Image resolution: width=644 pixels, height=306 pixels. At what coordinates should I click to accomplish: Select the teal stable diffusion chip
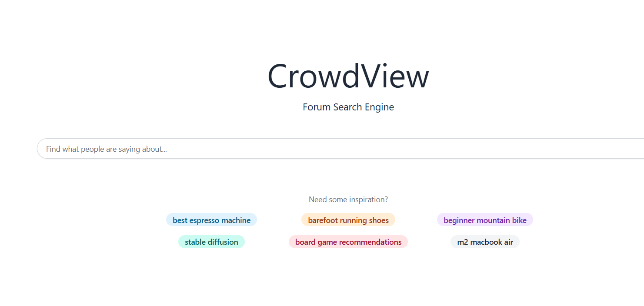211,242
